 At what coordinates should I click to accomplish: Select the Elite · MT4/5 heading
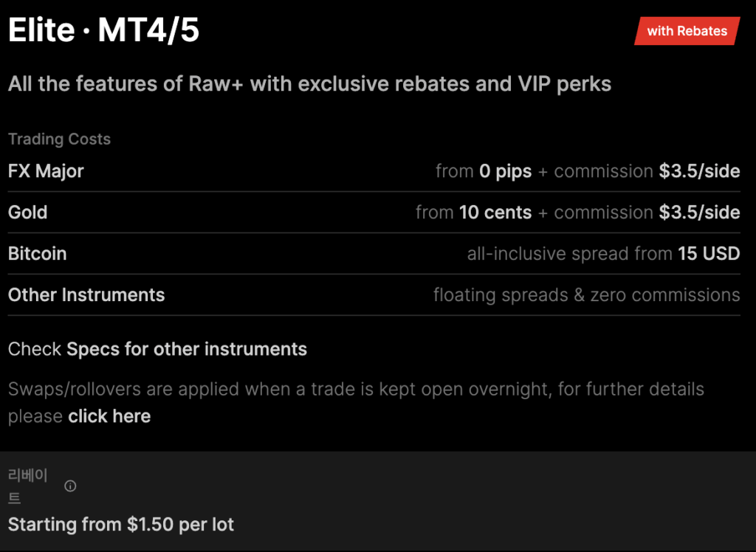tap(103, 30)
